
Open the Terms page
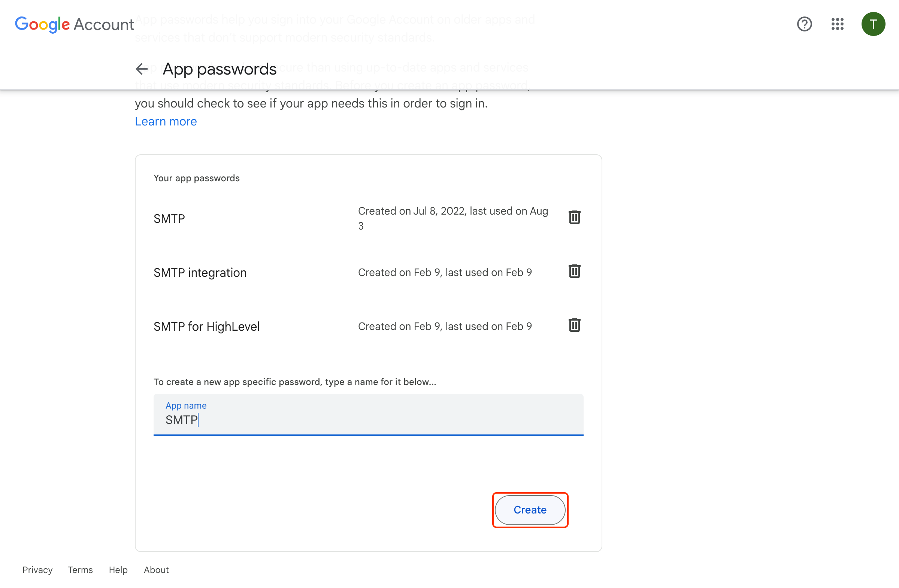point(80,570)
